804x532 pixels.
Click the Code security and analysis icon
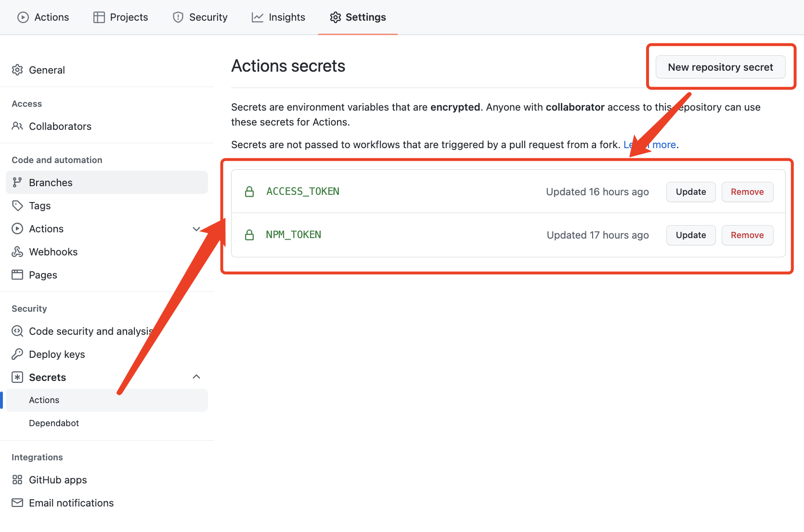click(17, 331)
